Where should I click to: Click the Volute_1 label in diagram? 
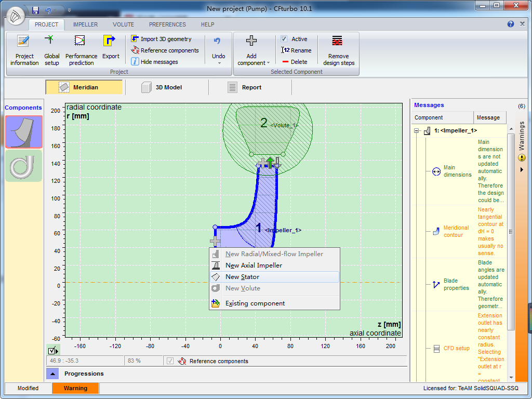pos(284,125)
